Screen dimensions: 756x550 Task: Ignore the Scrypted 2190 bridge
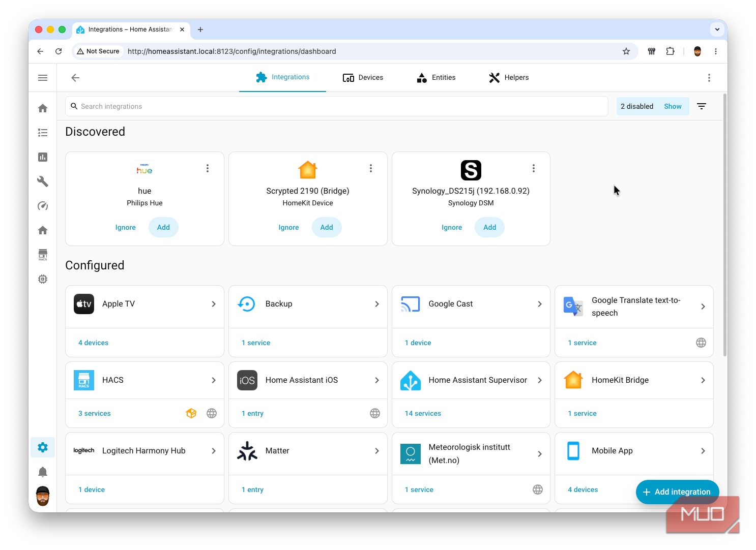click(288, 227)
